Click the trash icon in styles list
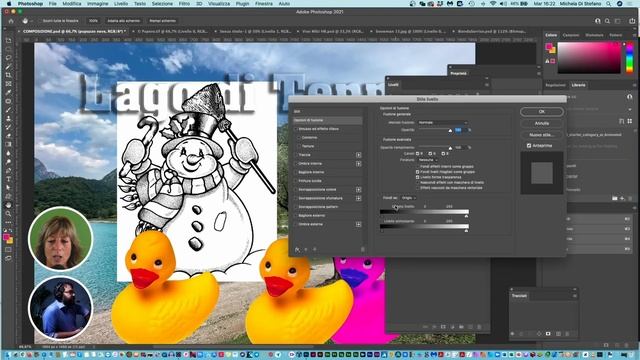This screenshot has height=360, width=640. [x=362, y=249]
